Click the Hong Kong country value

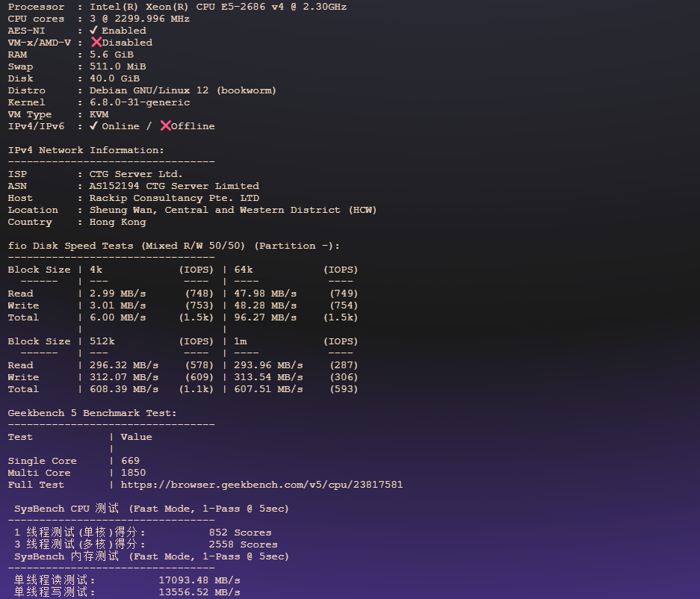pos(117,221)
